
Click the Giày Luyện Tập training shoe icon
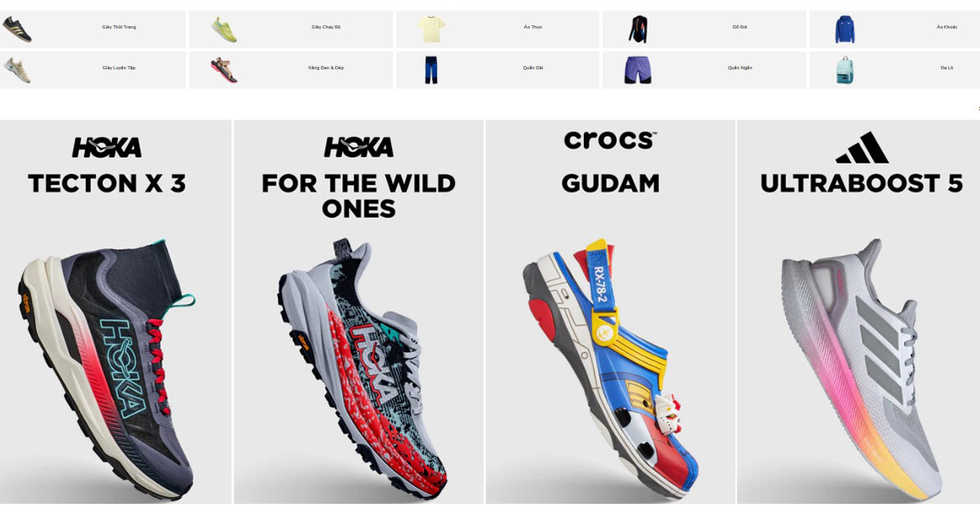tap(17, 69)
